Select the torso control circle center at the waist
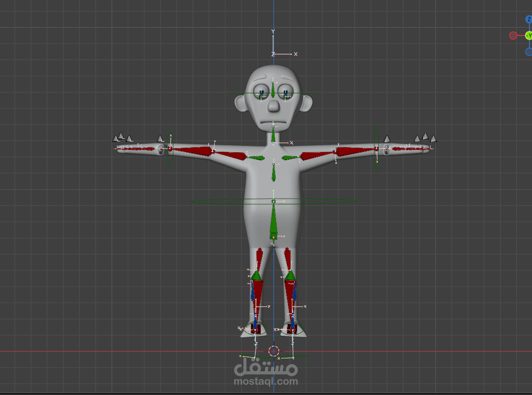The image size is (532, 395). (x=274, y=202)
